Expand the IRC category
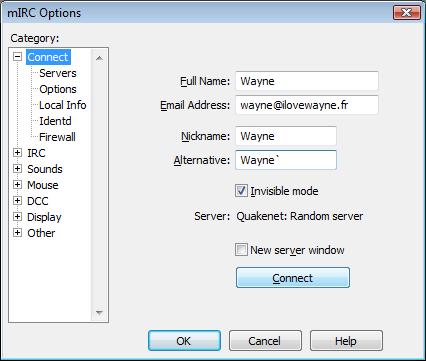Image resolution: width=426 pixels, height=361 pixels. [x=17, y=153]
